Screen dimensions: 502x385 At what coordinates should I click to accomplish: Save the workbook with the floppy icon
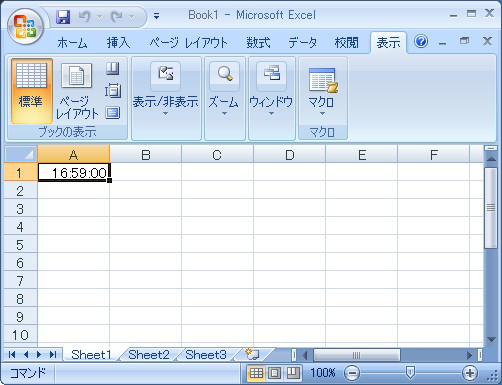(x=63, y=17)
